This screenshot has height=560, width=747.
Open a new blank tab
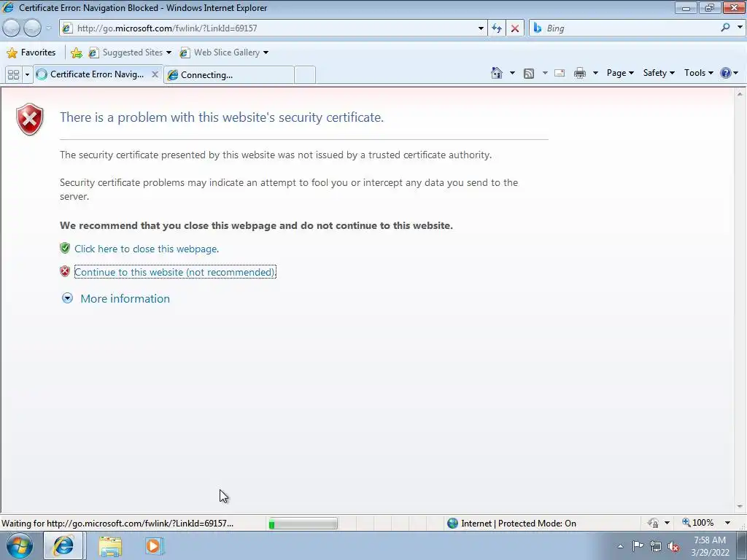[x=305, y=75]
